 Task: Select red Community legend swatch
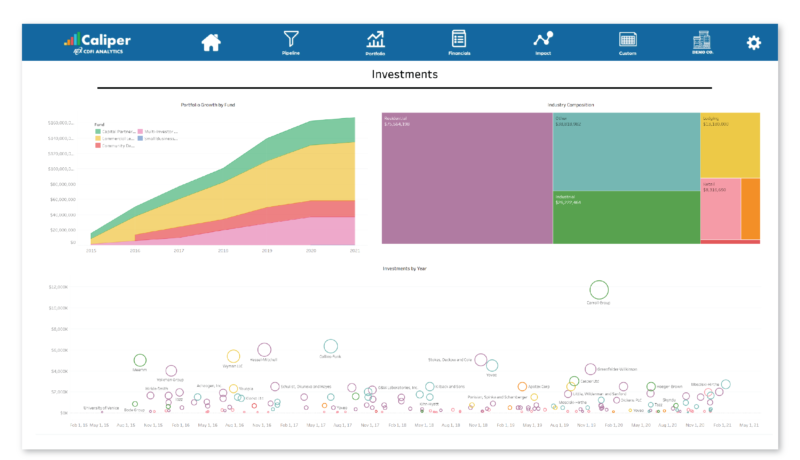click(x=98, y=145)
